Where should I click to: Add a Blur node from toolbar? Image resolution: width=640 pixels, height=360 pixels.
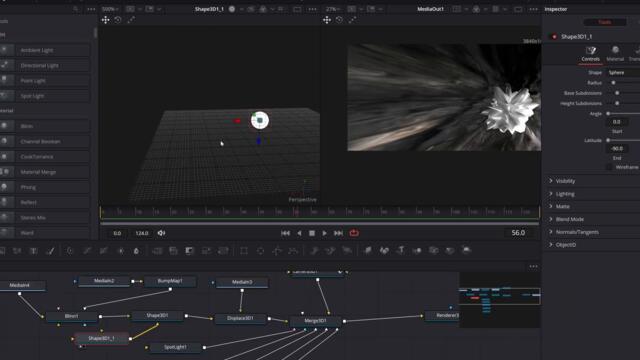point(136,251)
